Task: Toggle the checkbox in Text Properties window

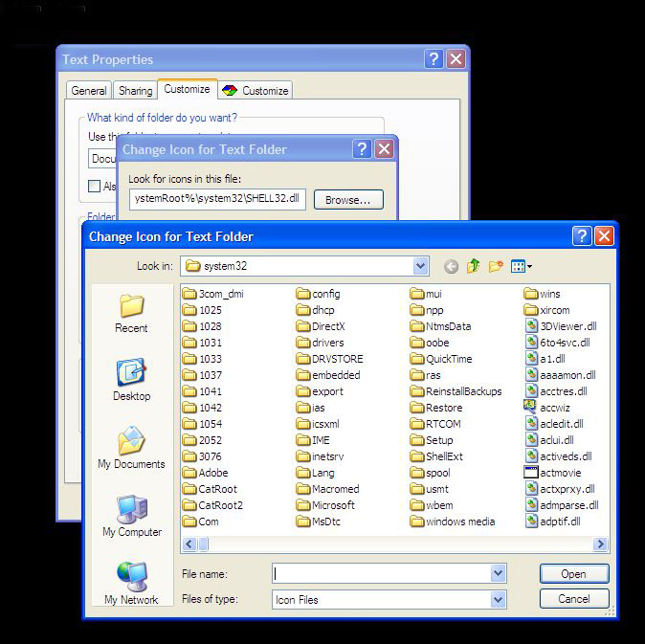Action: point(94,186)
